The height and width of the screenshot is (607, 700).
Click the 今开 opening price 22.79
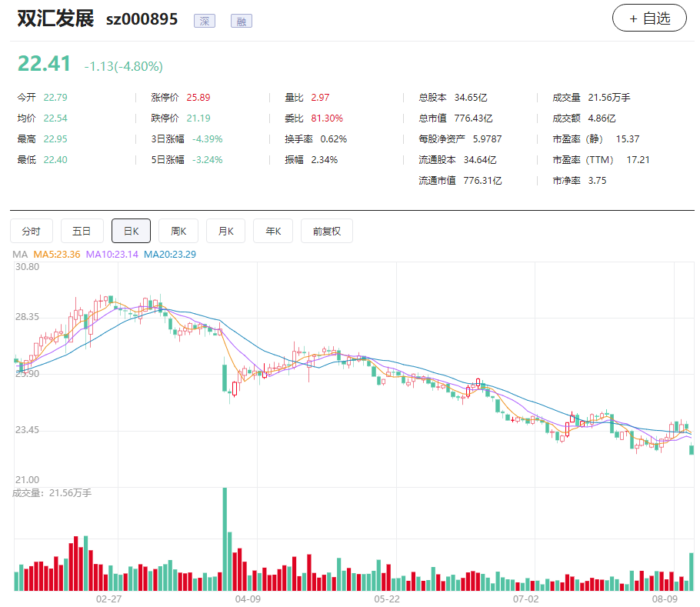point(55,97)
